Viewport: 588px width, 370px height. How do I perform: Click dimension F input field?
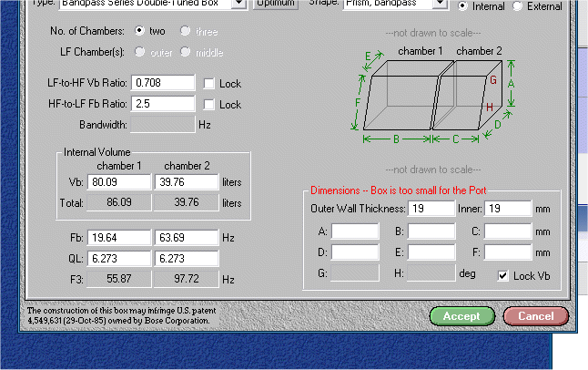(508, 252)
